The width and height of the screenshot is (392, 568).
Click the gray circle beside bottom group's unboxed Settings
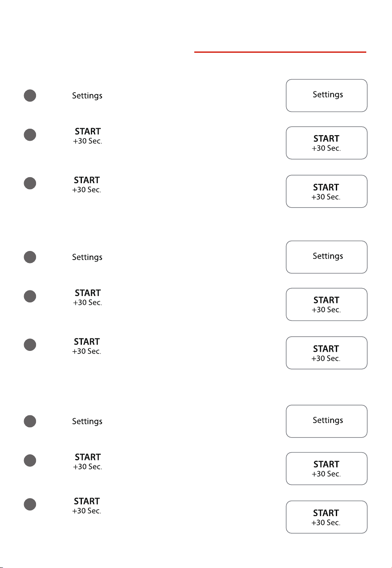[30, 421]
